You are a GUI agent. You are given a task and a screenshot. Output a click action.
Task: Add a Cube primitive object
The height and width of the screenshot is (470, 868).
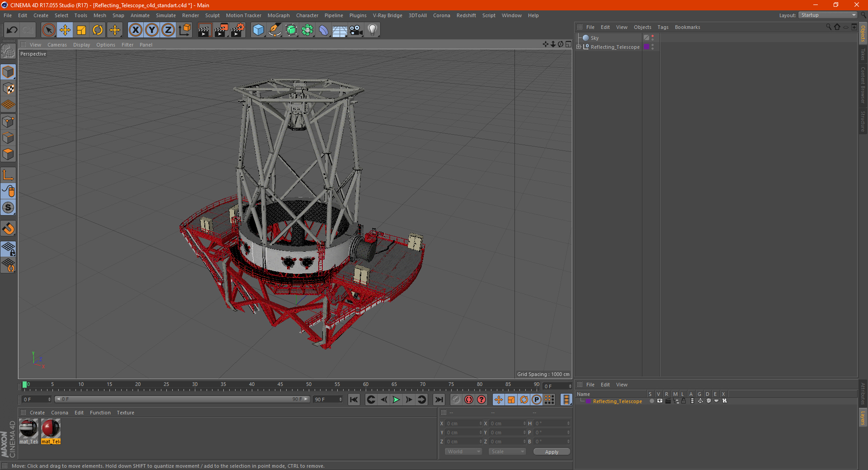(258, 30)
